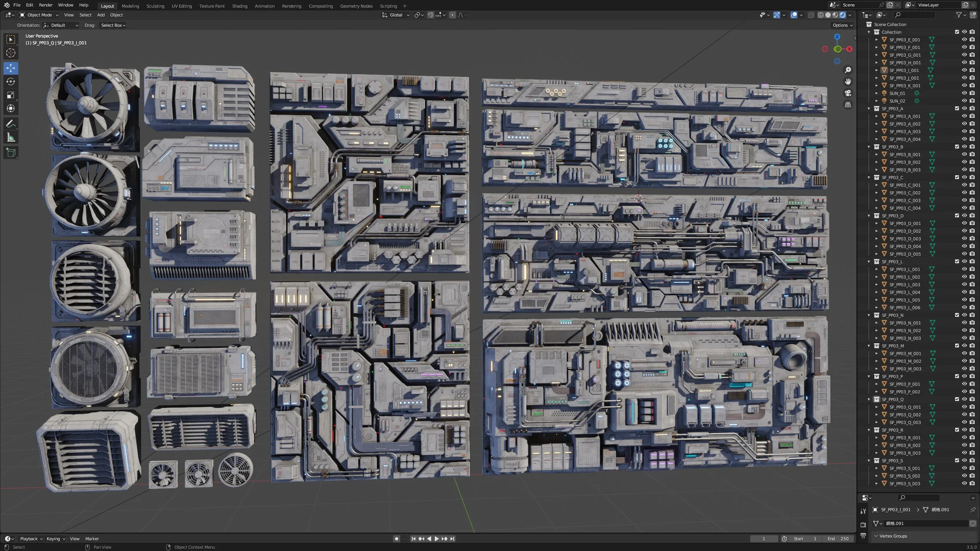The image size is (980, 551).
Task: Click the 3D Cursor tool
Action: (11, 53)
